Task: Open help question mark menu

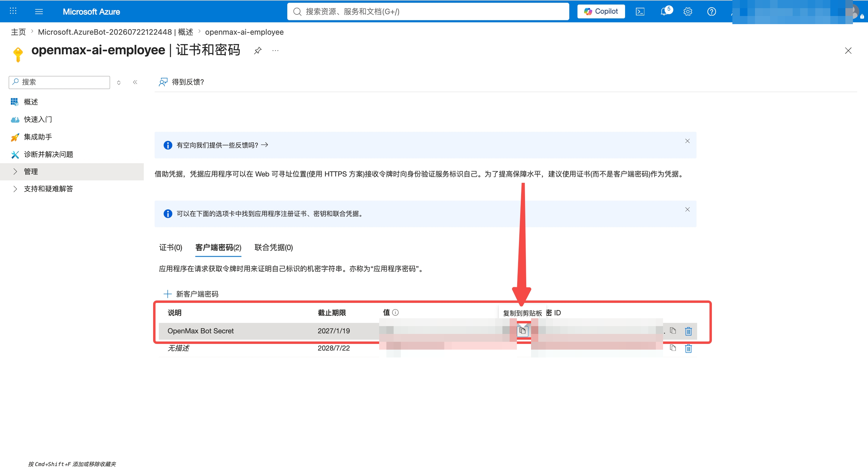Action: click(x=711, y=11)
